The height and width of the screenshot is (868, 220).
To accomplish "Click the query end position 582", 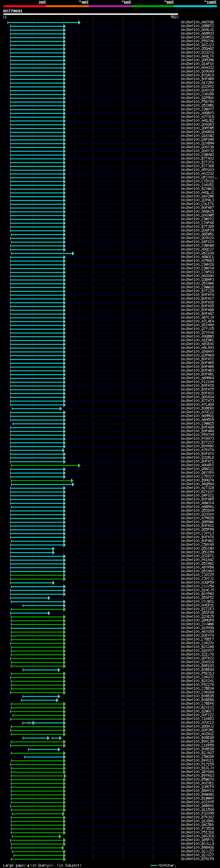I will click(x=174, y=17).
